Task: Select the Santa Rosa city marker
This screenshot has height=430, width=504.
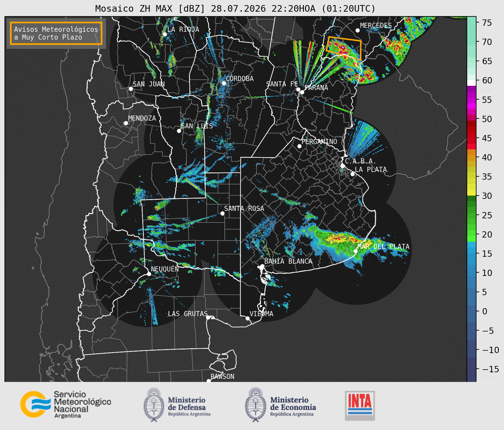Action: [222, 213]
